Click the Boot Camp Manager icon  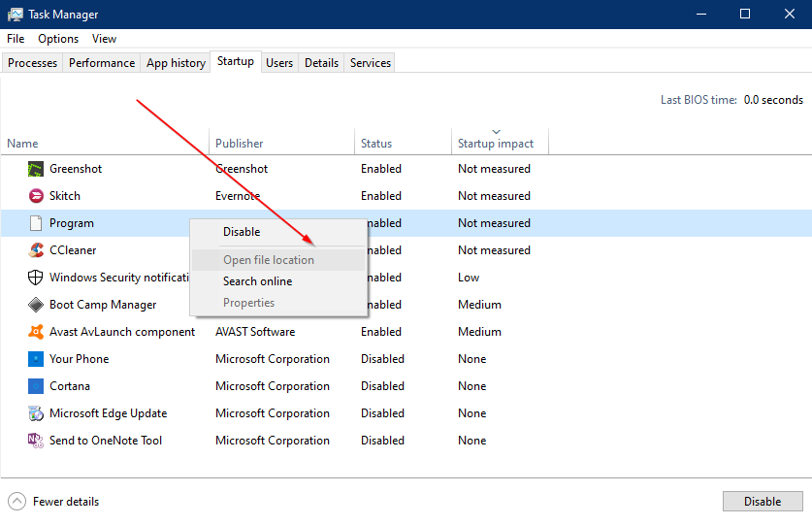coord(36,305)
